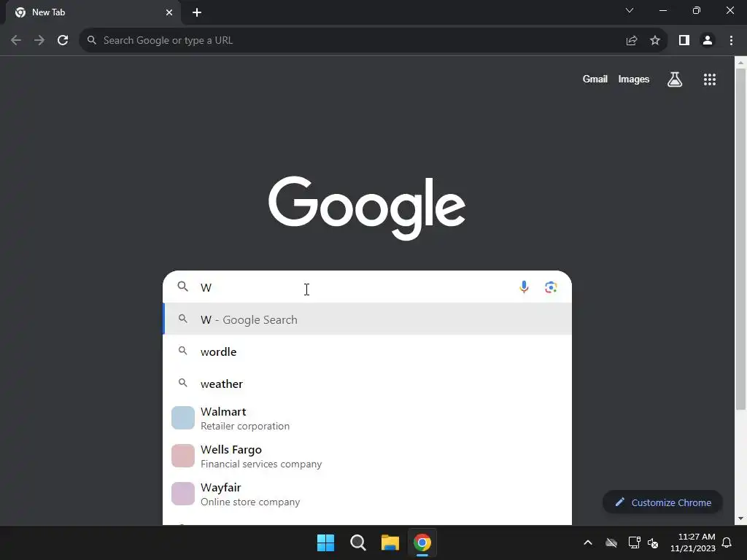
Task: Click the share page icon in address bar
Action: 632,41
